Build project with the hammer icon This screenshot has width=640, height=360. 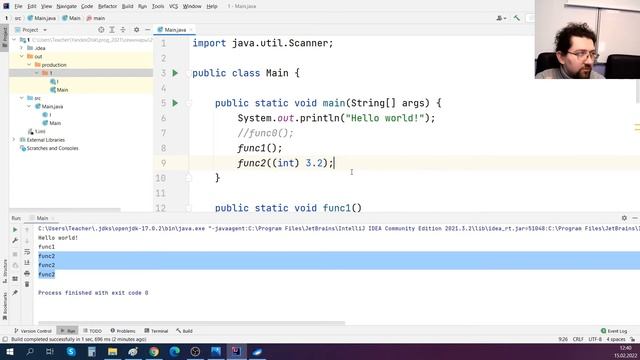(517, 18)
